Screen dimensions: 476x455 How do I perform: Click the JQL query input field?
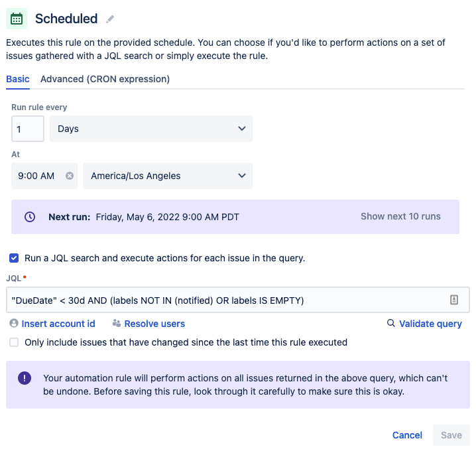[225, 300]
